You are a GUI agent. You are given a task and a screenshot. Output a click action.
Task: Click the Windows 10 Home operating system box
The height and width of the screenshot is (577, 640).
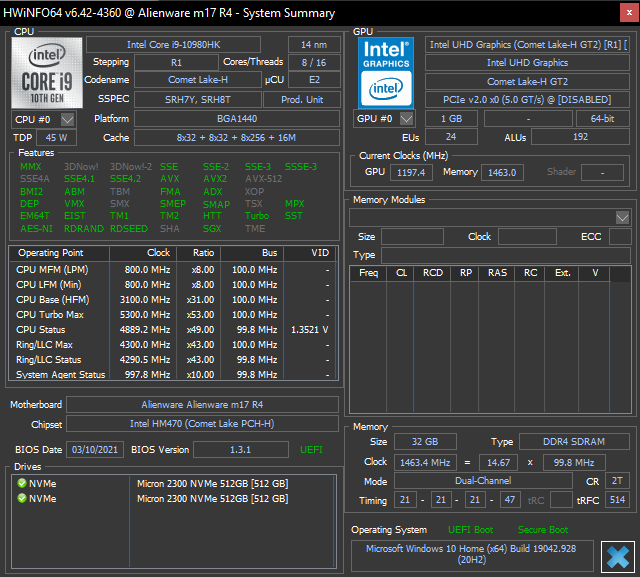pos(471,555)
